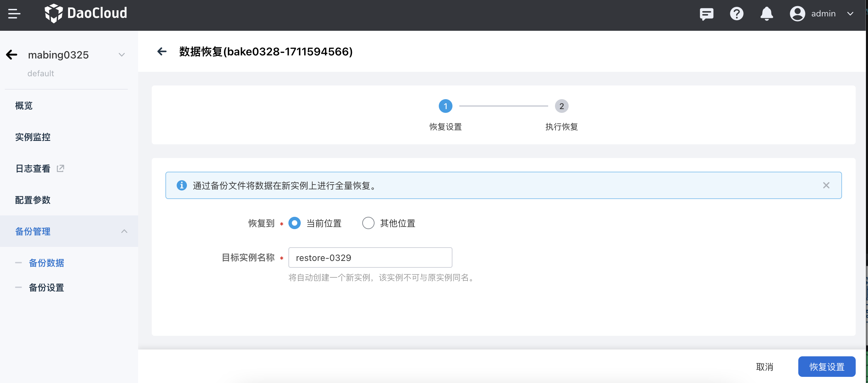Go back using sidebar arrow beside mabing0325
868x383 pixels.
[x=12, y=55]
